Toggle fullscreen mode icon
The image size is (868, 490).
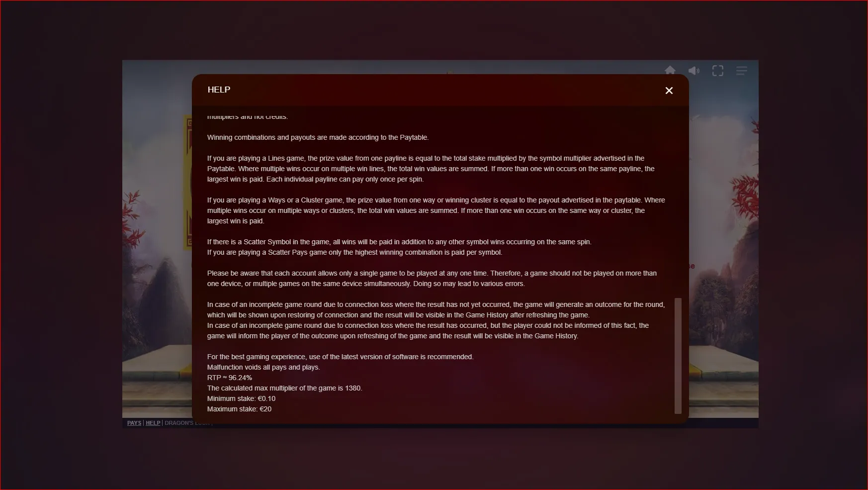718,71
